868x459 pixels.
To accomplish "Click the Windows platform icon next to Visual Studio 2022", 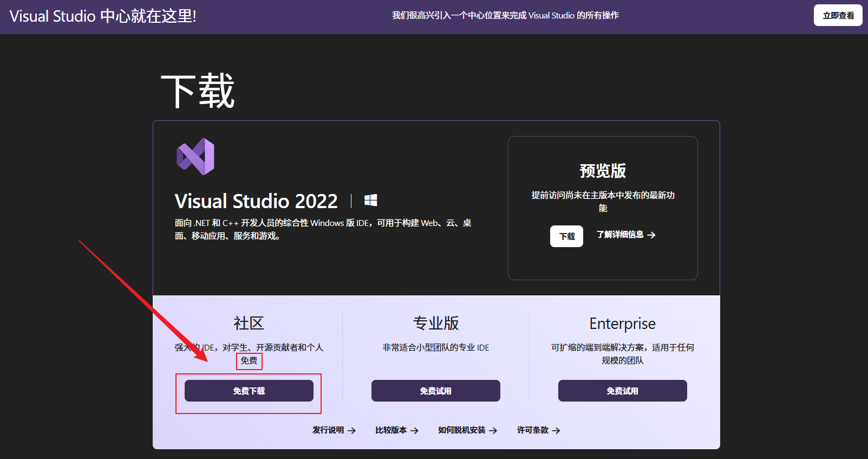I will 371,201.
